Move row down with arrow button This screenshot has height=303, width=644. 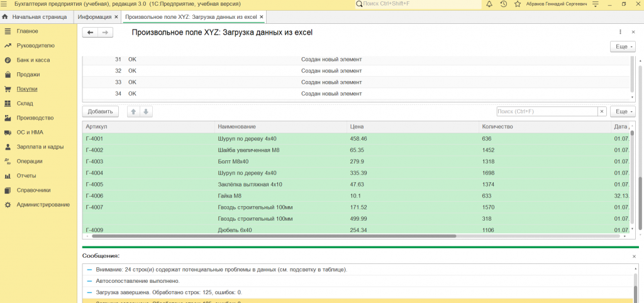pyautogui.click(x=146, y=112)
